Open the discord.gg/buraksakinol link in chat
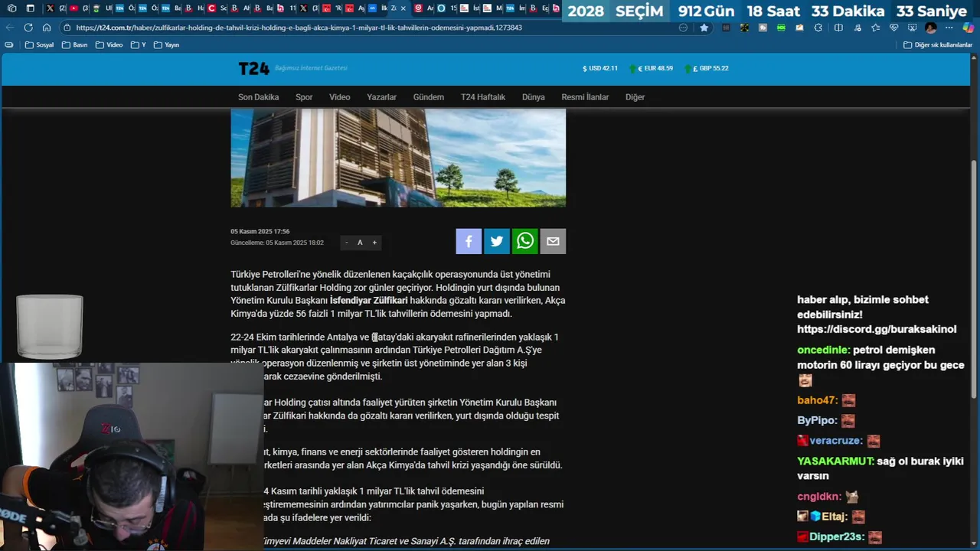 point(877,329)
